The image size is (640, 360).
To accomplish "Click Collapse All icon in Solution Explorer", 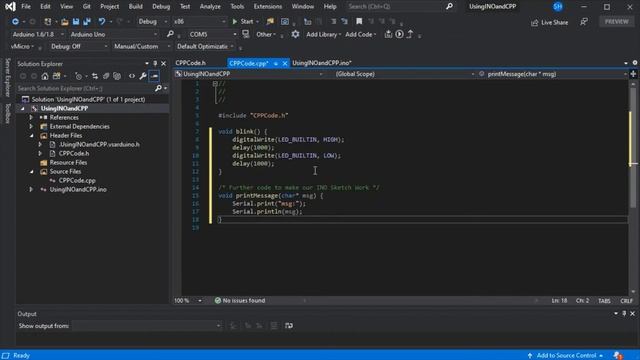I will point(106,76).
